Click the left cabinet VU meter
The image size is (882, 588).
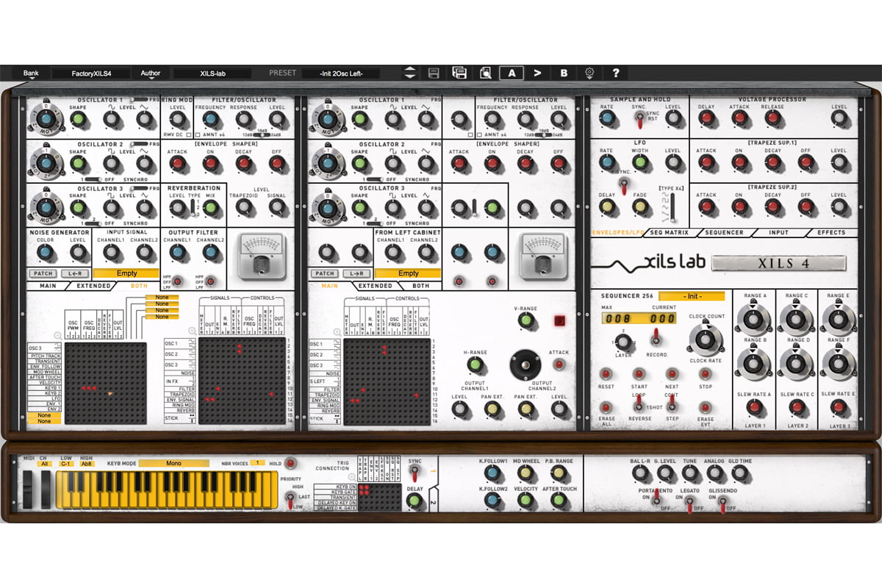pos(262,256)
